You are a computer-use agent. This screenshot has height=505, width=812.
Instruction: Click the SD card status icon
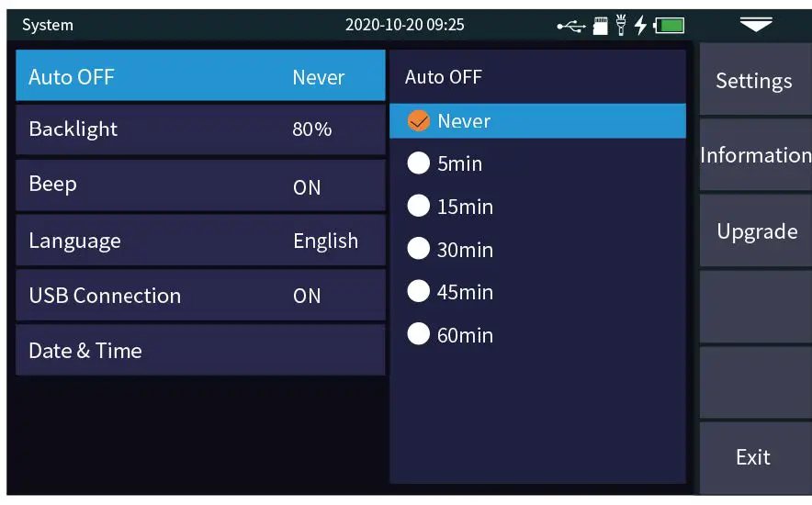point(600,26)
